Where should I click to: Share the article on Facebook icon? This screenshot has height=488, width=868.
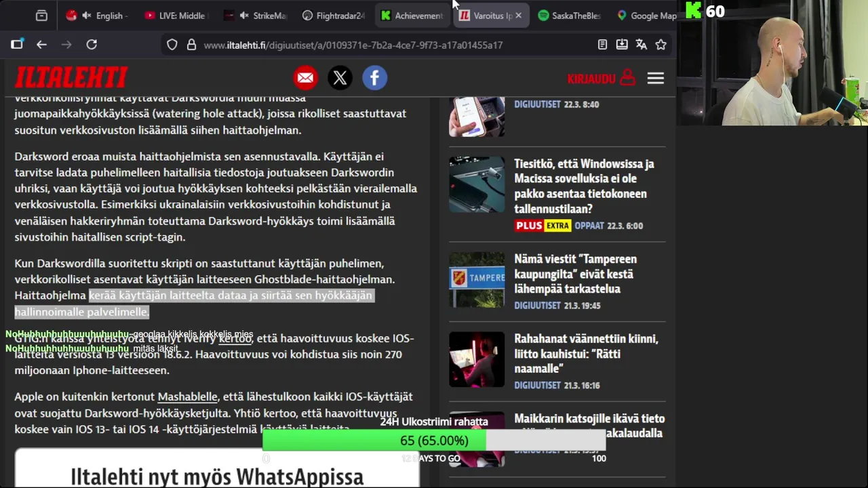(x=374, y=78)
